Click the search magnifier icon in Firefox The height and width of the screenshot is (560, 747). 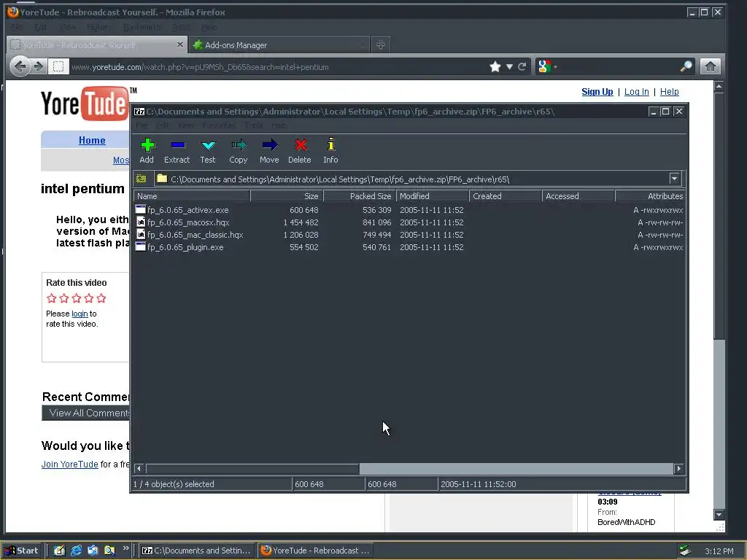click(x=686, y=66)
